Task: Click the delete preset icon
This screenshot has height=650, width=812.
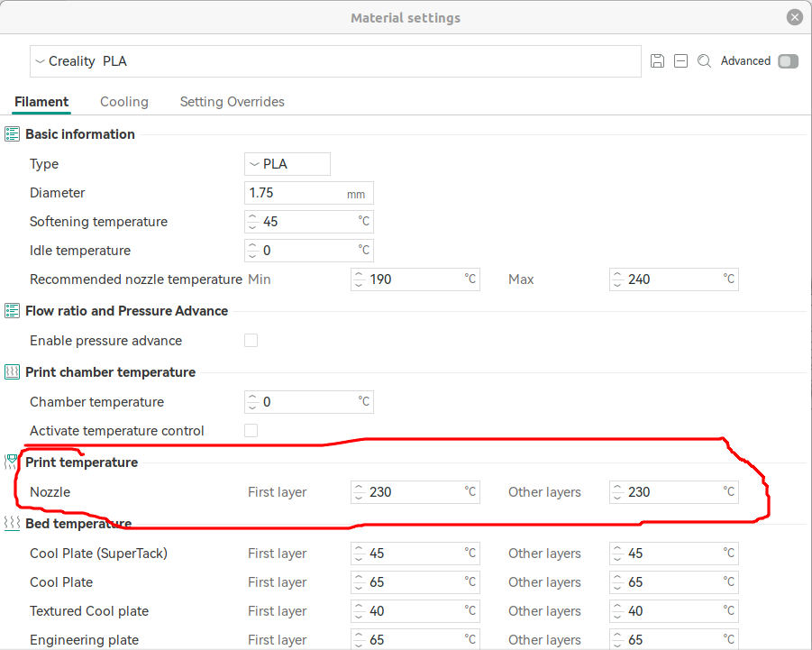Action: 680,61
